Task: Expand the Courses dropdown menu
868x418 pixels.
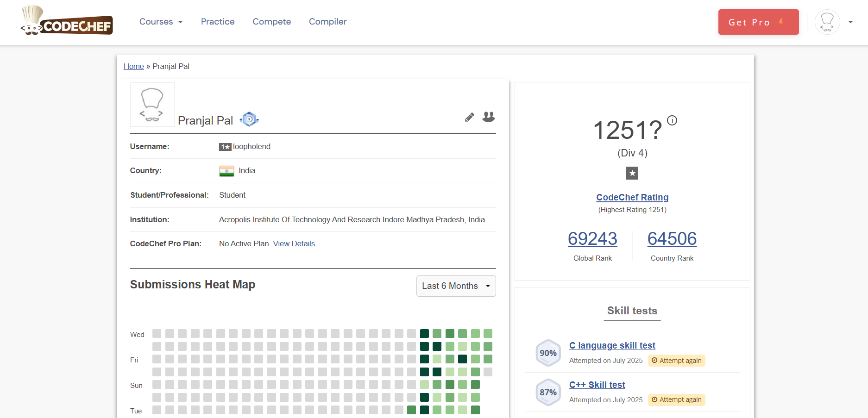Action: 161,22
